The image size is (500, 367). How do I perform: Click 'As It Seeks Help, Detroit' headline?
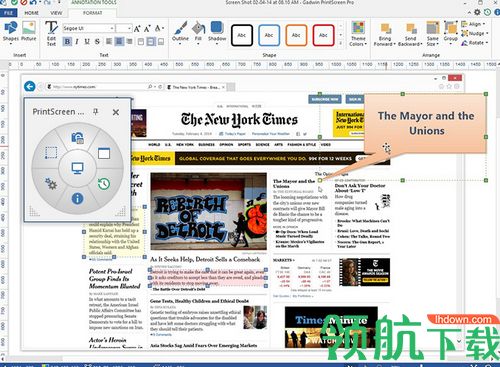(205, 259)
